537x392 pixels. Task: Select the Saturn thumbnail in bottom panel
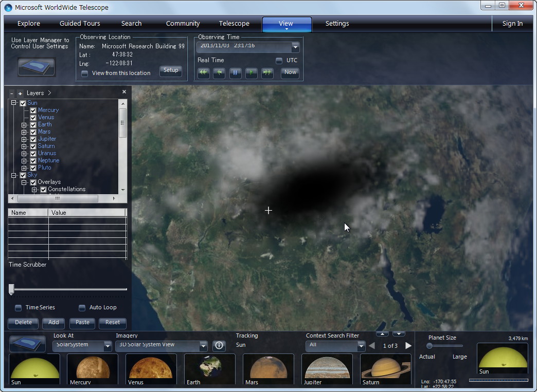(x=385, y=369)
